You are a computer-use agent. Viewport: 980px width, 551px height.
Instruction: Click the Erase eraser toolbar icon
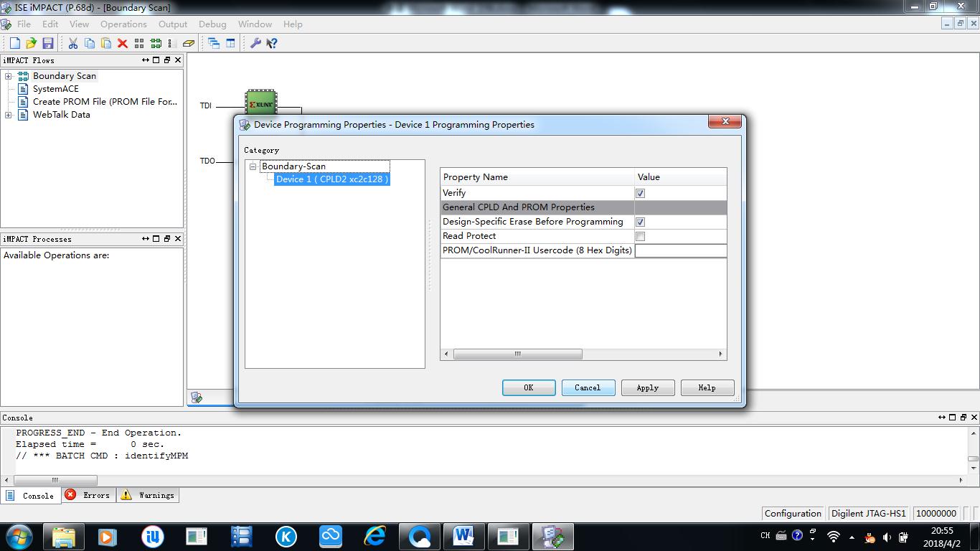(x=189, y=43)
